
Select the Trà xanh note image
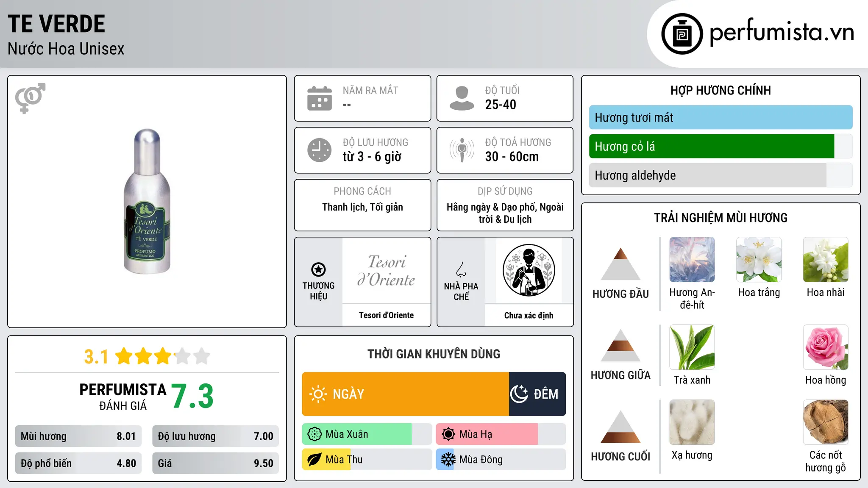[692, 347]
